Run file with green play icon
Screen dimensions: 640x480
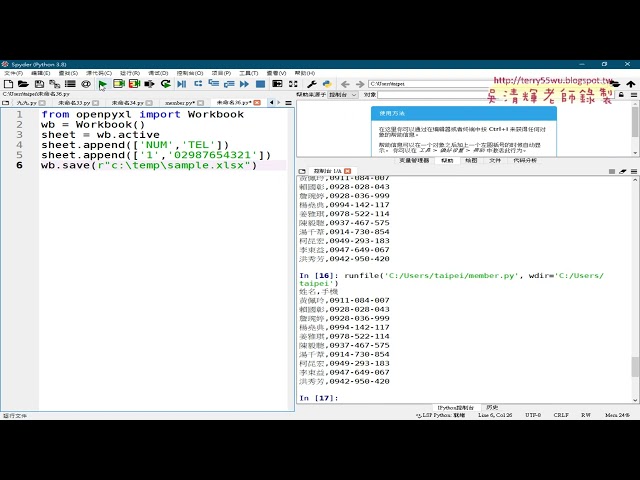[x=102, y=84]
